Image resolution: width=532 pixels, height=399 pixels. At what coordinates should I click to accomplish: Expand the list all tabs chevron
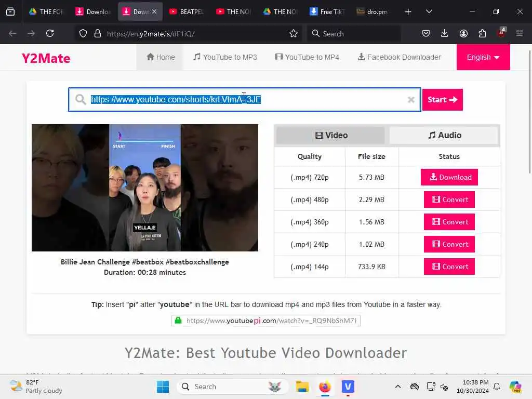coord(429,11)
